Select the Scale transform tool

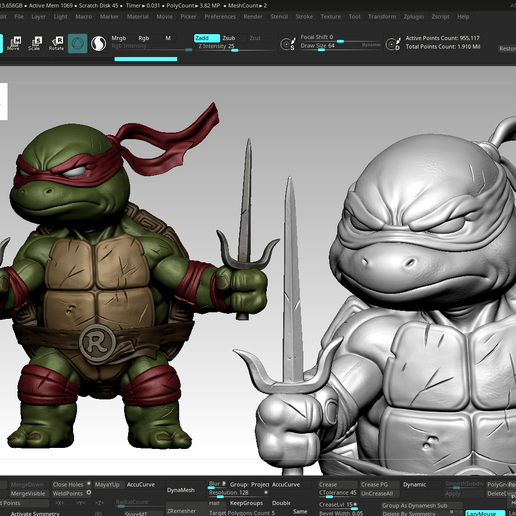[35, 43]
